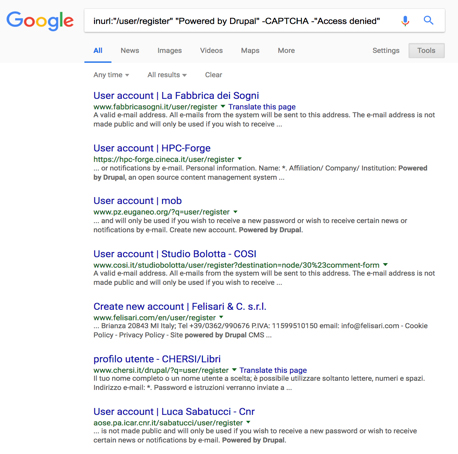Click the Google logo
This screenshot has height=454, width=458.
click(40, 21)
